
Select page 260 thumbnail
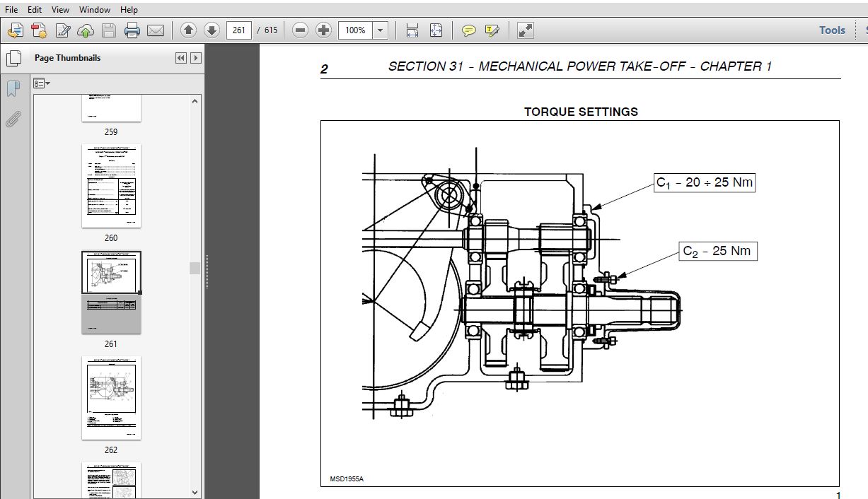111,186
